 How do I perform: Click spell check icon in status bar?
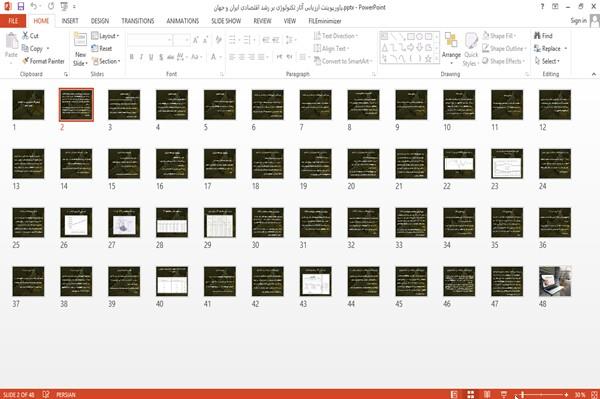tap(46, 394)
